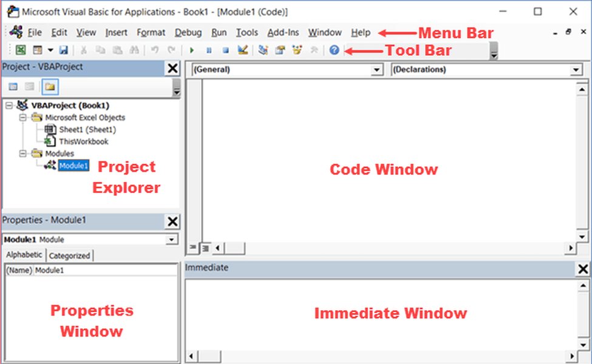Image resolution: width=592 pixels, height=364 pixels.
Task: Select Sheet1 (Sheet1) in project tree
Action: [x=87, y=129]
